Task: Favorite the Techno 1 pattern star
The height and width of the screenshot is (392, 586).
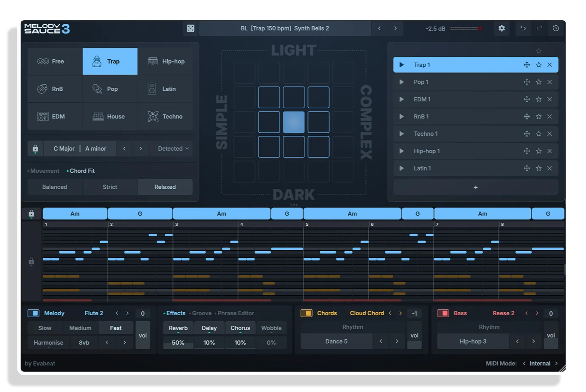Action: 538,134
